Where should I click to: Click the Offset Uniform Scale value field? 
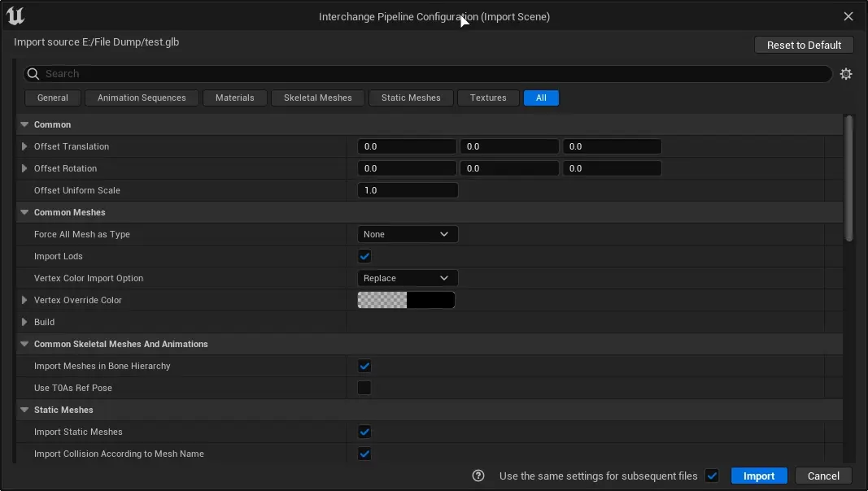click(408, 190)
